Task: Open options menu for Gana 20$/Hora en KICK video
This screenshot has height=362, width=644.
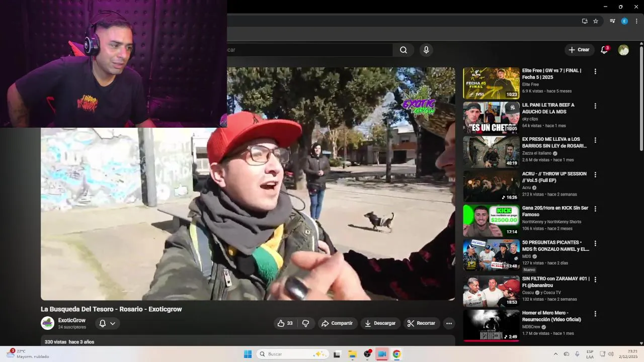Action: click(595, 209)
